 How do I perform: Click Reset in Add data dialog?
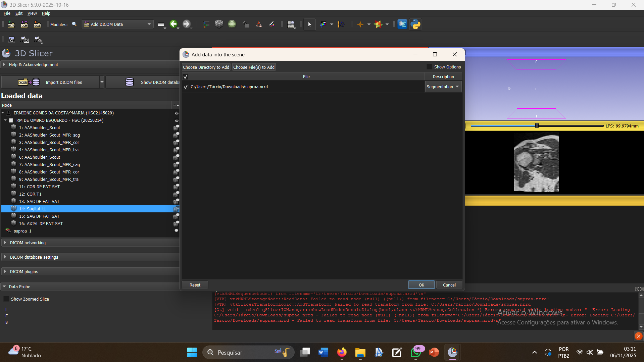coord(195,285)
